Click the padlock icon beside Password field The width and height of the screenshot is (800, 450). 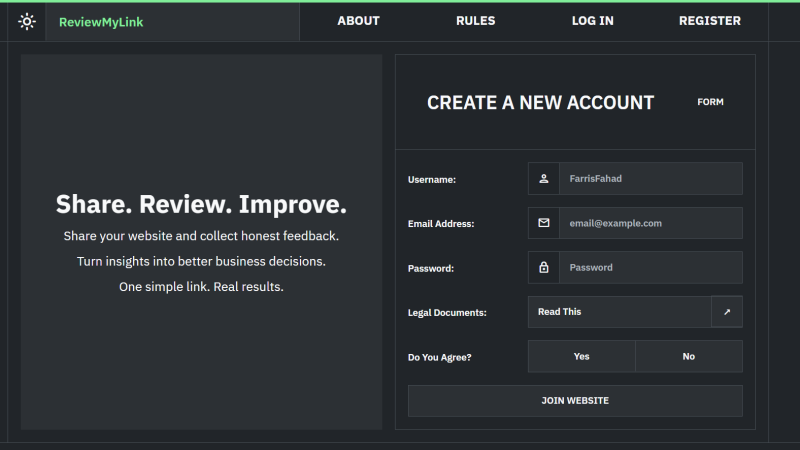click(x=544, y=268)
